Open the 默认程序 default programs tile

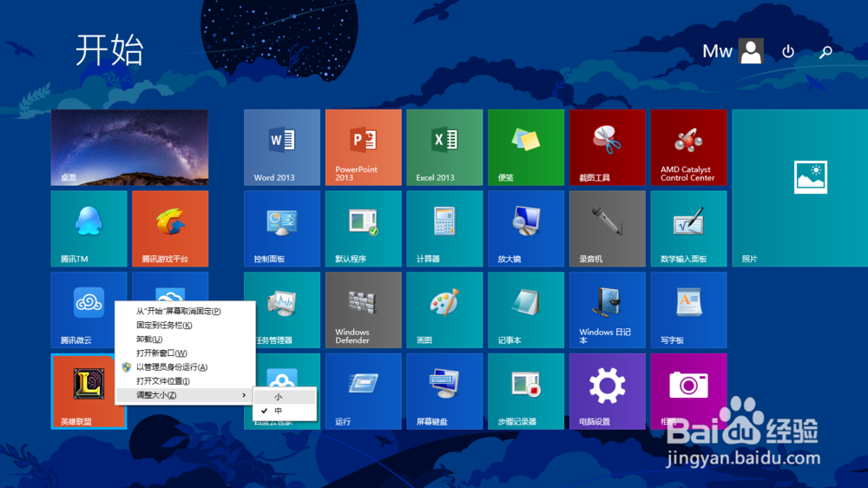point(363,228)
